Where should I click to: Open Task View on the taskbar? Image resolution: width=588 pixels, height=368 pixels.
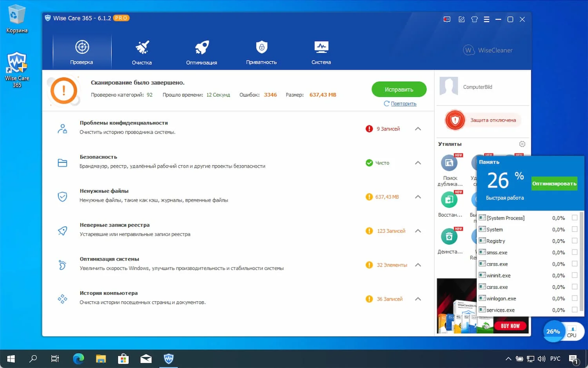55,359
